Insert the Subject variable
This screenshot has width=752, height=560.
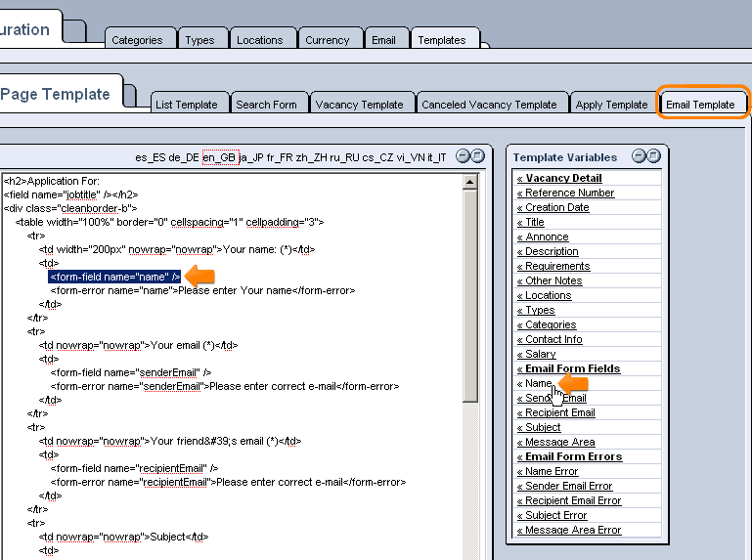tap(539, 427)
